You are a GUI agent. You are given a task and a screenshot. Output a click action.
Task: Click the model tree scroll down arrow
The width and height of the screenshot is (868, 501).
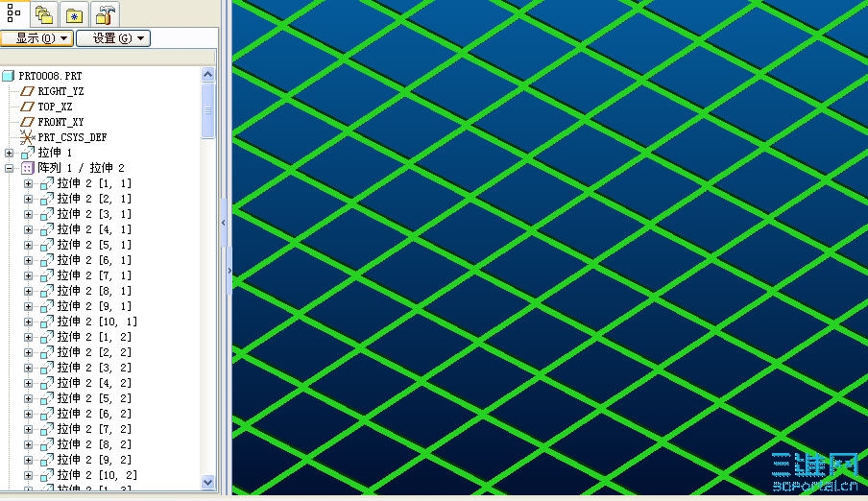tap(207, 482)
